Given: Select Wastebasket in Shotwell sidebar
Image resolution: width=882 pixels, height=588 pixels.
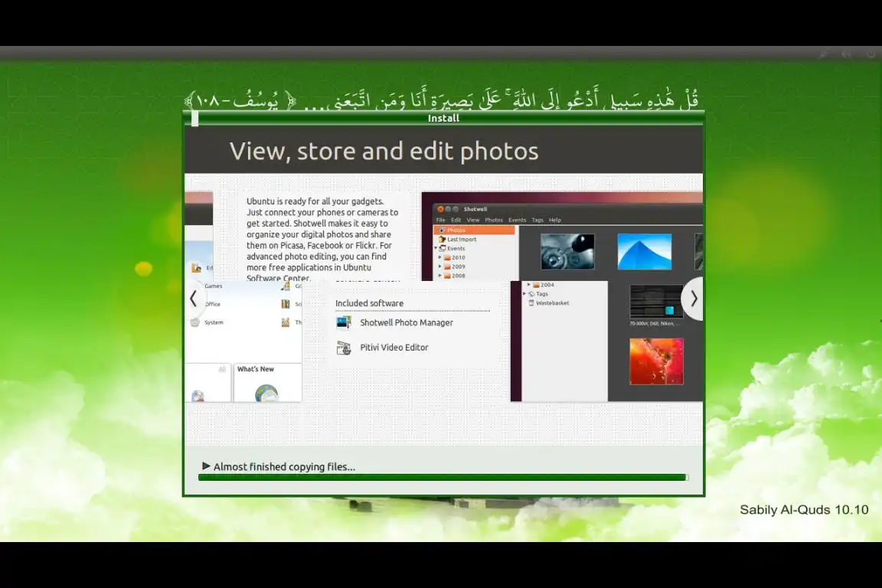Looking at the screenshot, I should [x=552, y=302].
